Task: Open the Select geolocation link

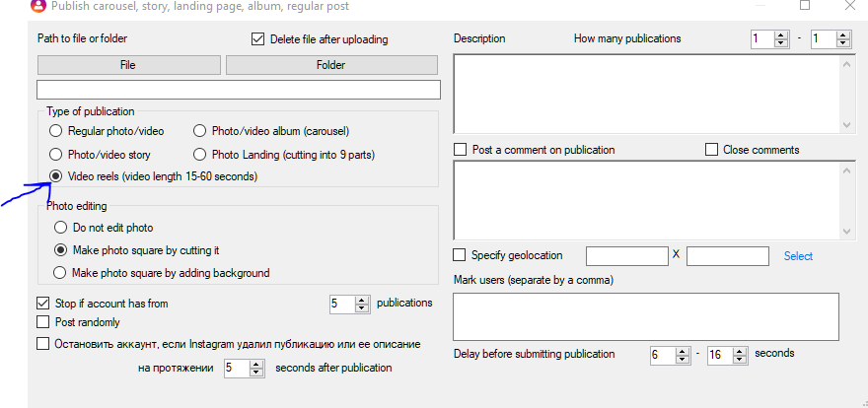Action: (x=798, y=256)
